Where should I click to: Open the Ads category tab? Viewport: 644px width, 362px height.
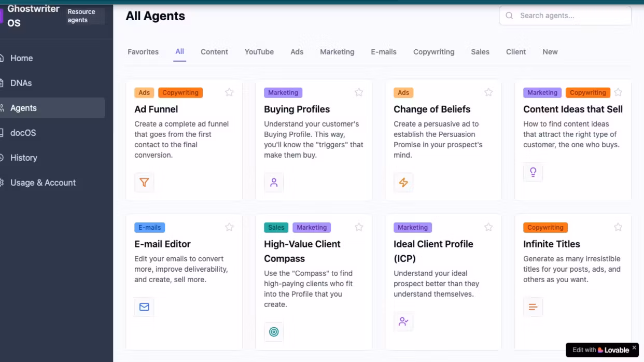point(297,52)
